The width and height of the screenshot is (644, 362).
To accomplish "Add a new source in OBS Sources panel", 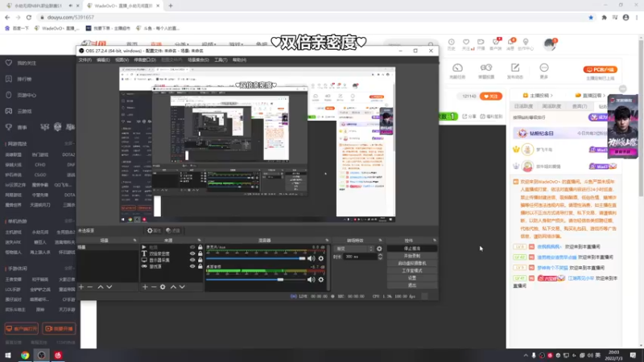I will click(x=145, y=287).
